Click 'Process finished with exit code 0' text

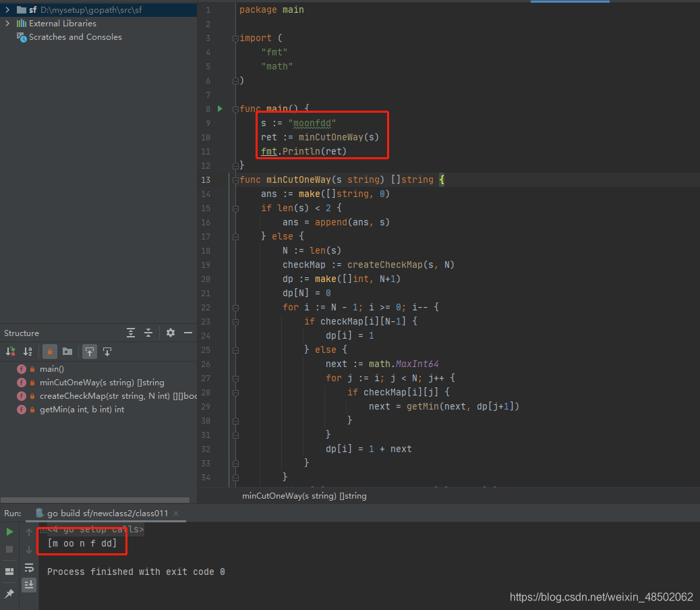[x=136, y=572]
